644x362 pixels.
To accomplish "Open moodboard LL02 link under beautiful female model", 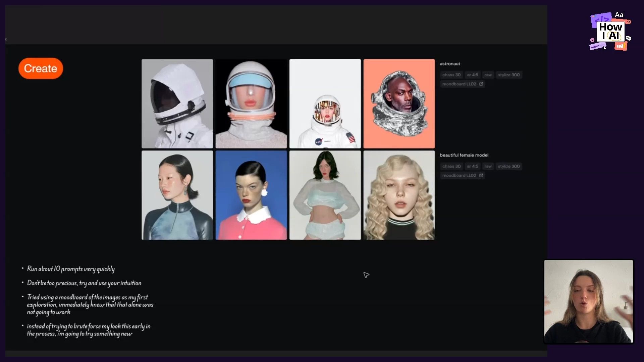I will point(462,175).
